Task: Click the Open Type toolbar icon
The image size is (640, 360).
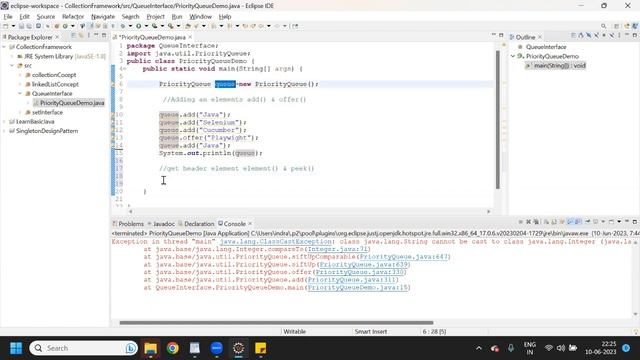Action: (188, 26)
